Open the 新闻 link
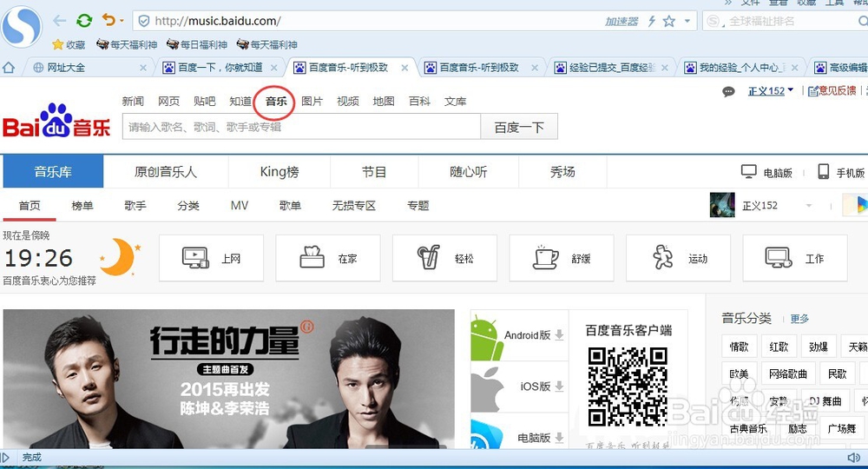Image resolution: width=868 pixels, height=469 pixels. (x=133, y=102)
